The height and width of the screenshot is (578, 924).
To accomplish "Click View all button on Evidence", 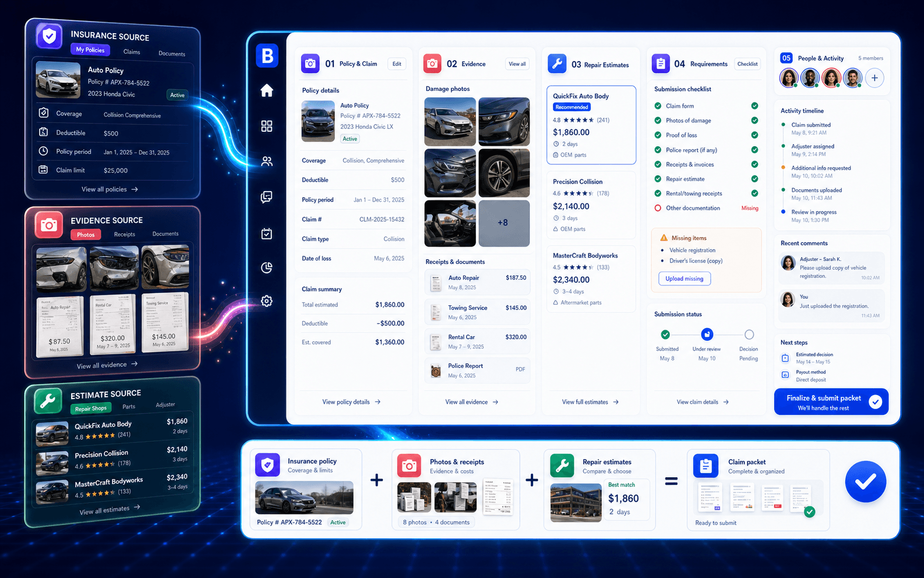I will (517, 64).
